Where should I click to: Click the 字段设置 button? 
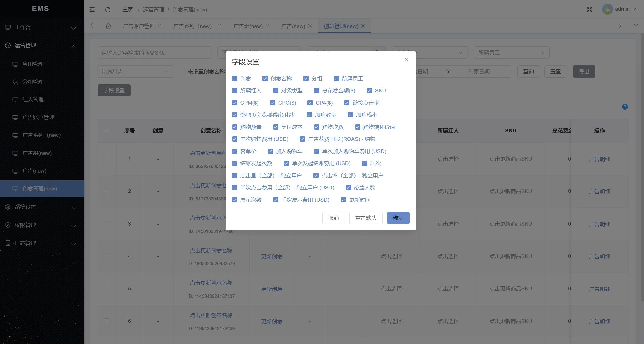[114, 90]
